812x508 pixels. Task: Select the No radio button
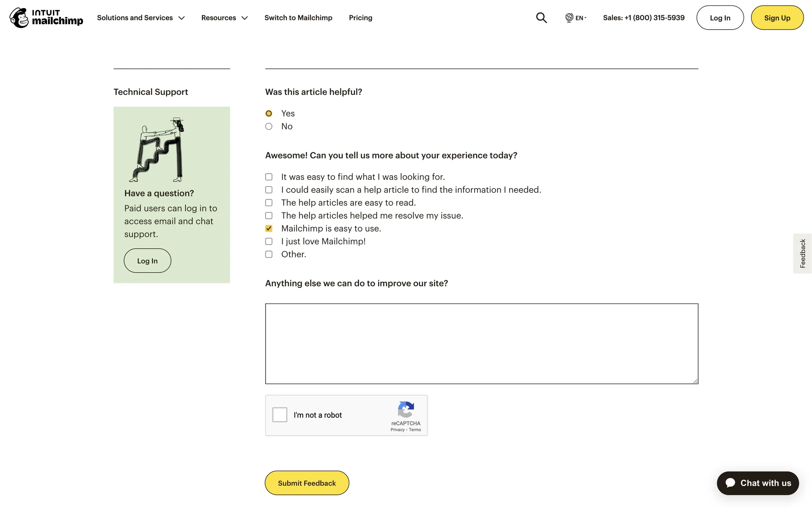[269, 127]
